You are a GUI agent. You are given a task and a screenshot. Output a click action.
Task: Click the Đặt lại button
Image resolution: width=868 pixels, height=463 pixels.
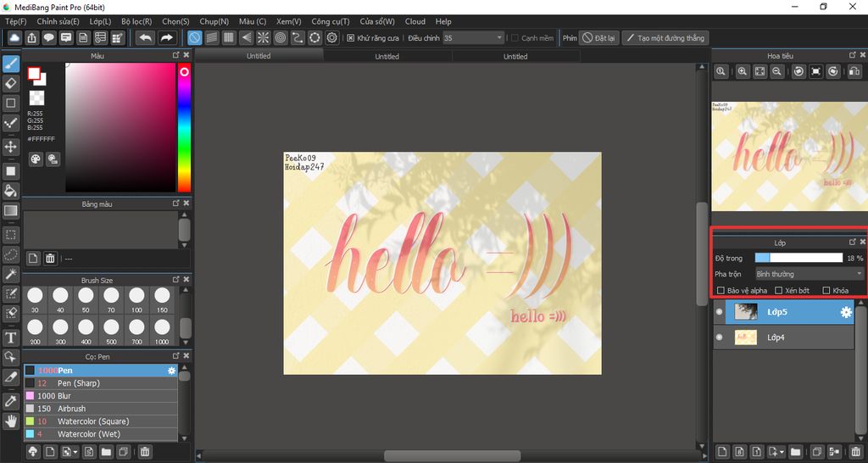(599, 38)
